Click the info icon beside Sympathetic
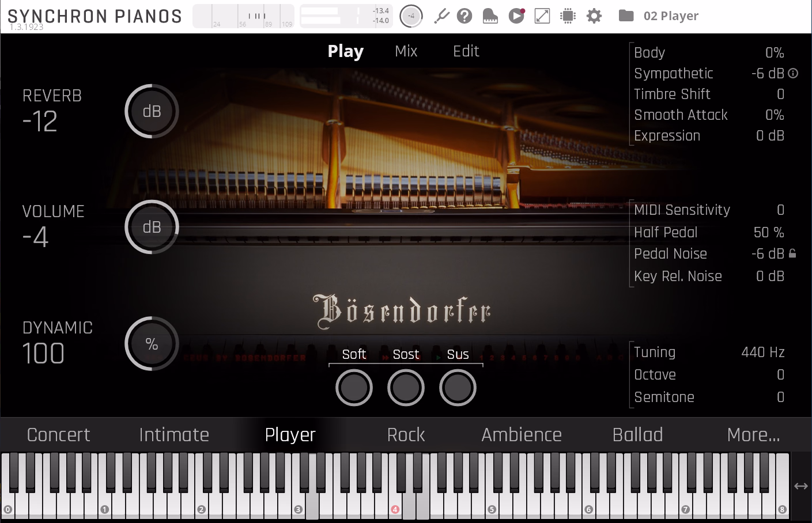This screenshot has height=523, width=812. coord(794,73)
